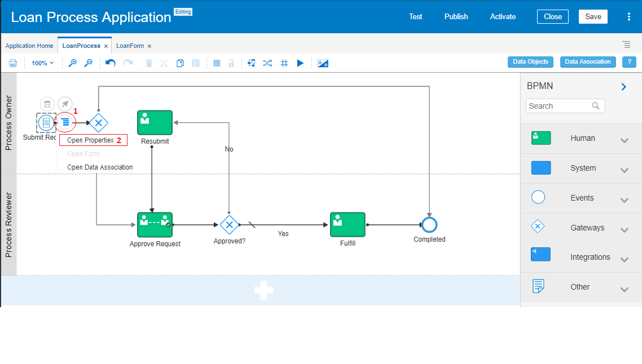Select Open Form menu entry
The width and height of the screenshot is (642, 364).
click(83, 154)
